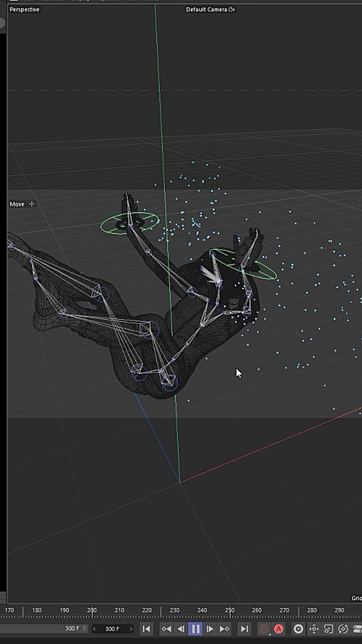Image resolution: width=362 pixels, height=644 pixels.
Task: Click the current frame 300 F input field
Action: [113, 628]
